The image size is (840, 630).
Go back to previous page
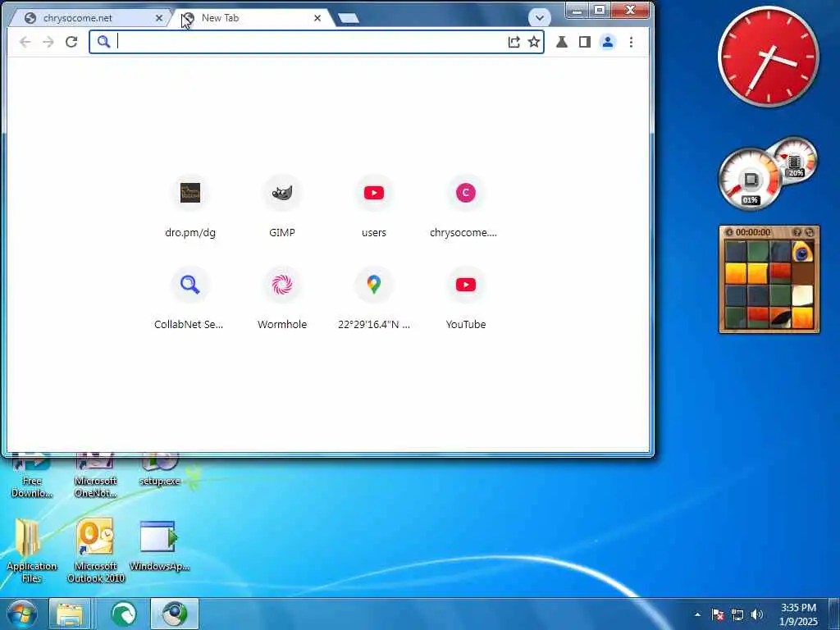coord(25,42)
